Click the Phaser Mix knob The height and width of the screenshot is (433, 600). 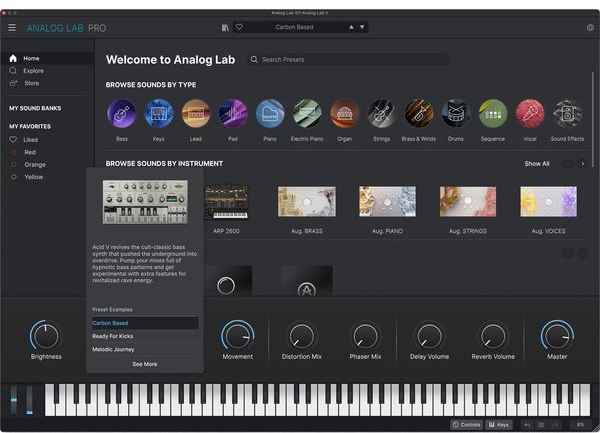(365, 336)
